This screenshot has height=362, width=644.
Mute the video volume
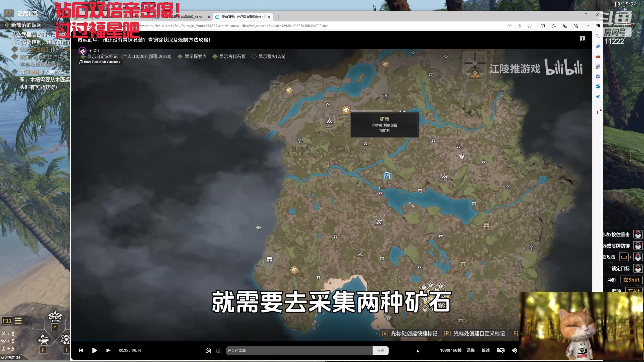coord(514,350)
